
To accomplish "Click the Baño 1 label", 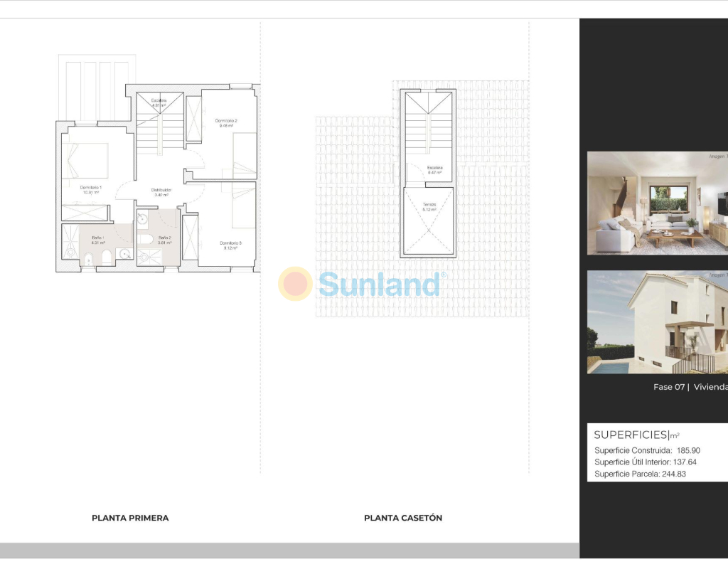I will (97, 238).
